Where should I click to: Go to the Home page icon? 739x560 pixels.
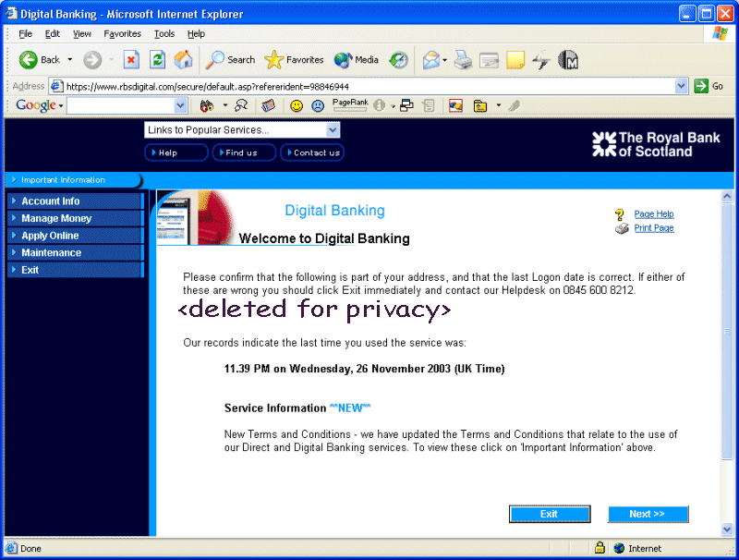coord(183,60)
